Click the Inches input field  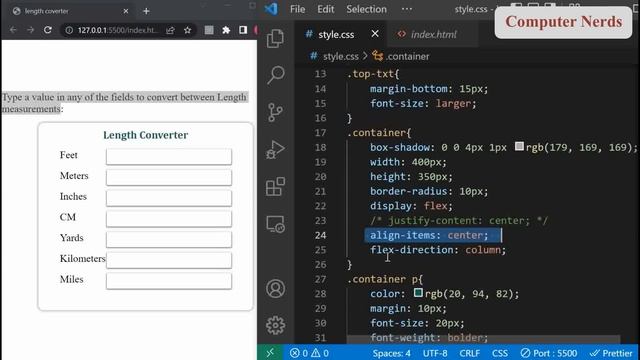click(169, 198)
